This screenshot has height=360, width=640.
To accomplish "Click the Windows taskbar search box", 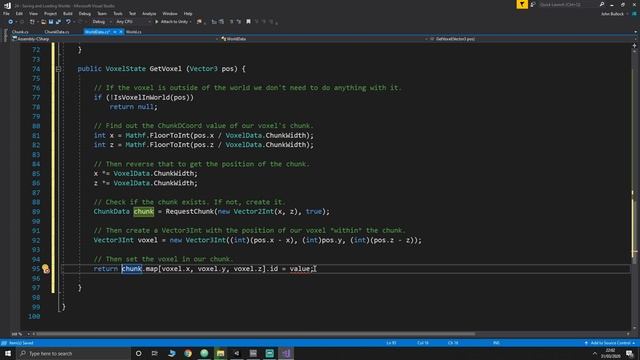I will tap(74, 353).
